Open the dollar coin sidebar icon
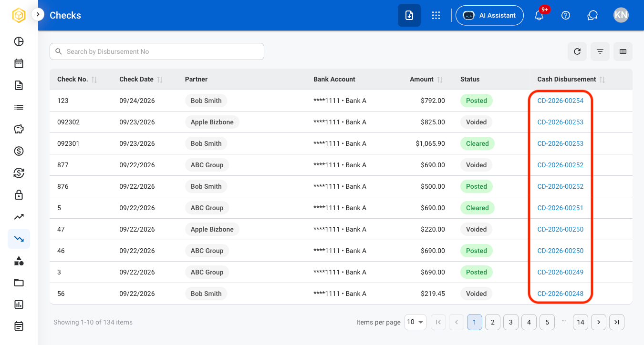644x345 pixels. (x=19, y=151)
